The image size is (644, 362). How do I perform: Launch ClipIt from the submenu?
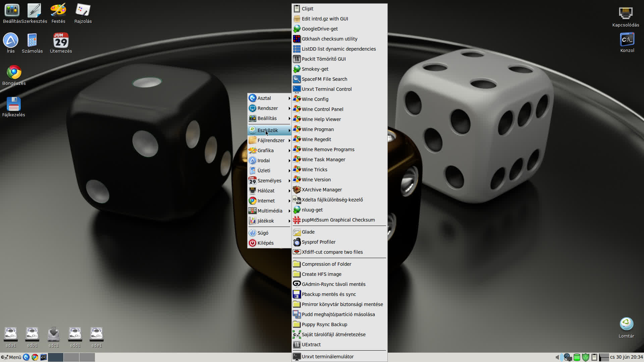(x=339, y=9)
